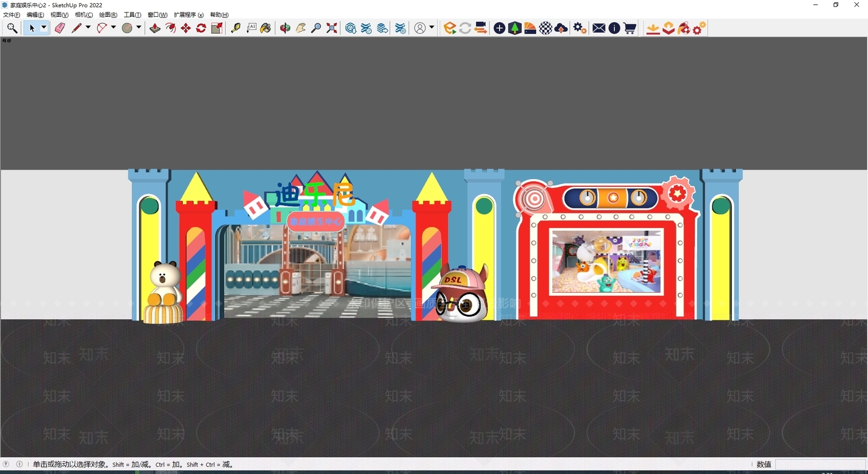The height and width of the screenshot is (474, 868).
Task: Open the Enscape asset library tree icon
Action: tap(515, 28)
